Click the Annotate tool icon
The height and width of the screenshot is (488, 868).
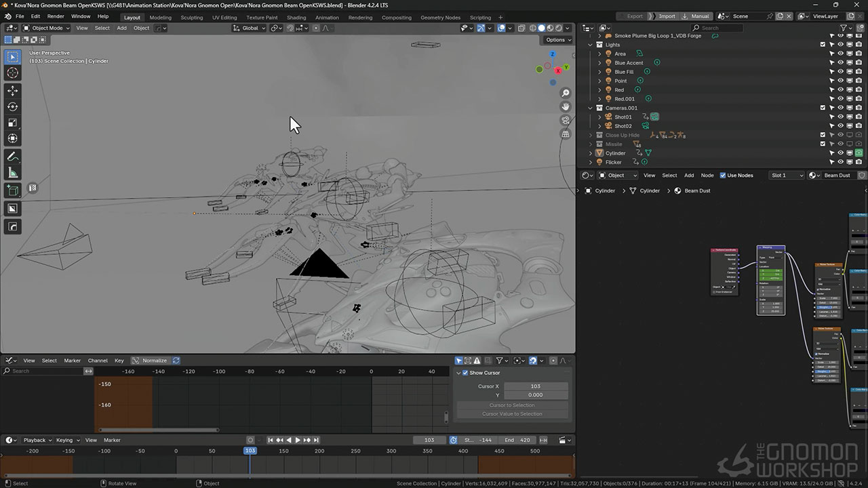[12, 156]
